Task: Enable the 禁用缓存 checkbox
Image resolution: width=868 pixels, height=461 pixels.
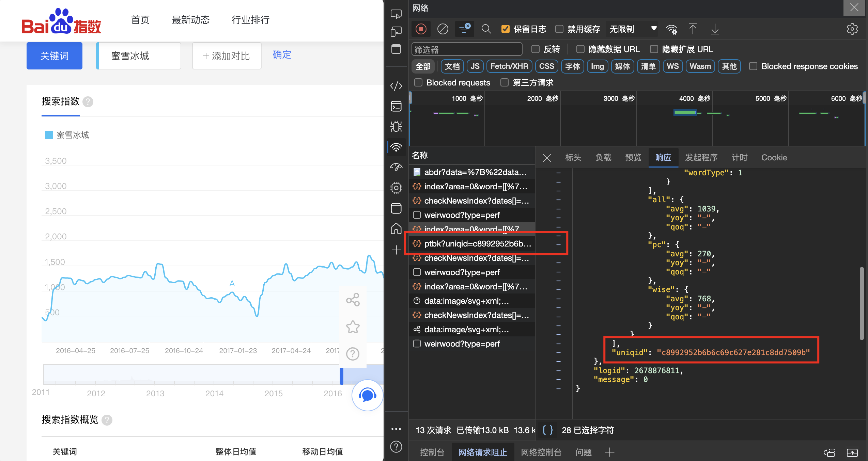Action: [559, 29]
